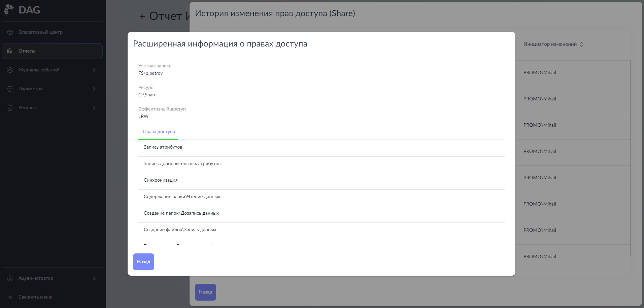Click the bar chart icon beside Отчеты
The width and height of the screenshot is (644, 308).
[10, 51]
